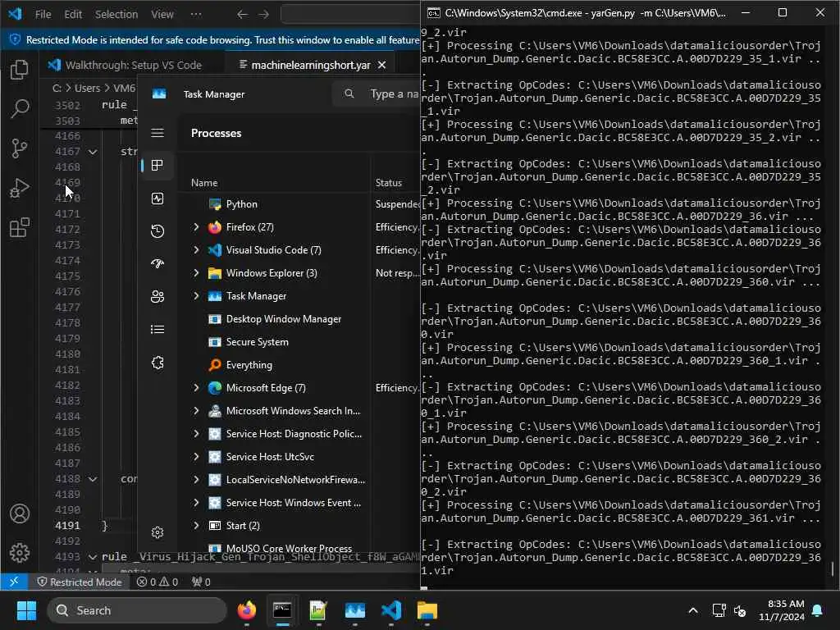Go back with VS Code navigation arrow

tap(242, 15)
